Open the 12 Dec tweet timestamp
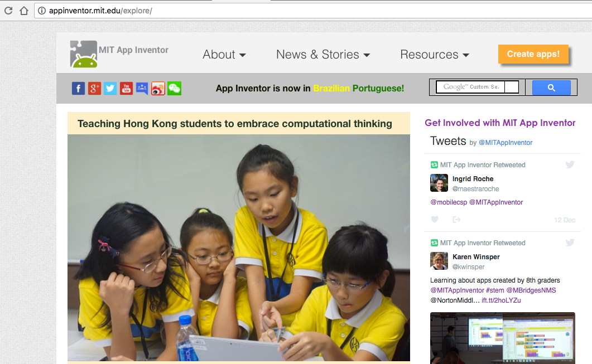Screen dimensions: 592x364 (565, 220)
